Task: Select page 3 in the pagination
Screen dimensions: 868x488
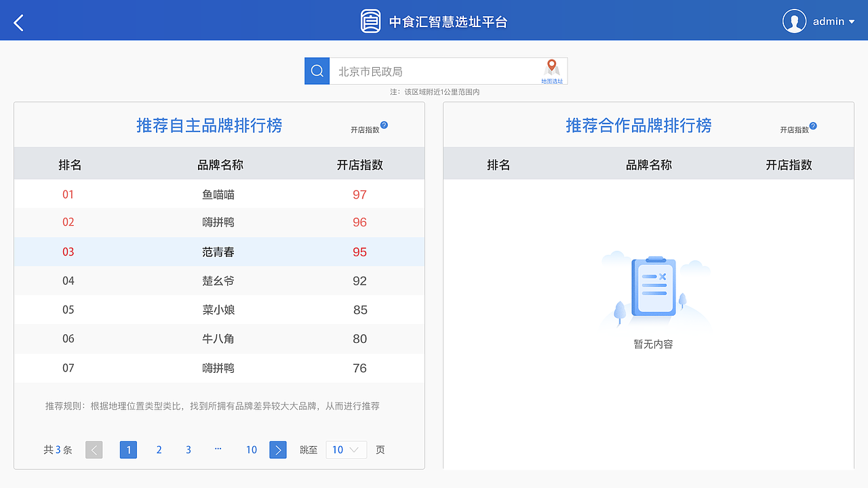Action: click(x=188, y=449)
